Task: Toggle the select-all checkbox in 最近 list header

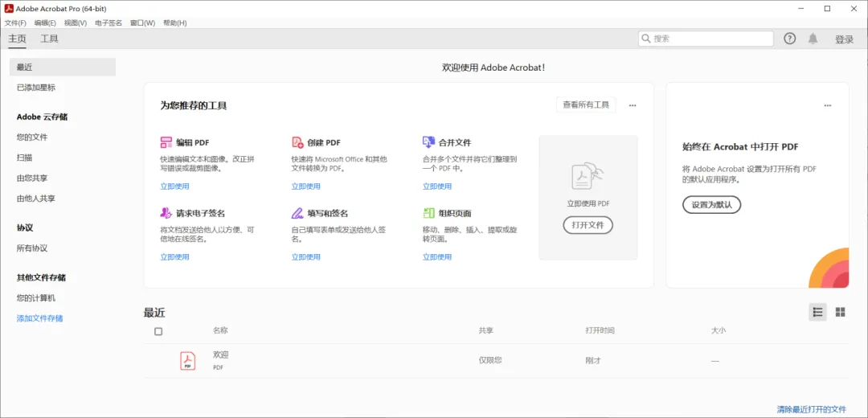Action: (158, 332)
